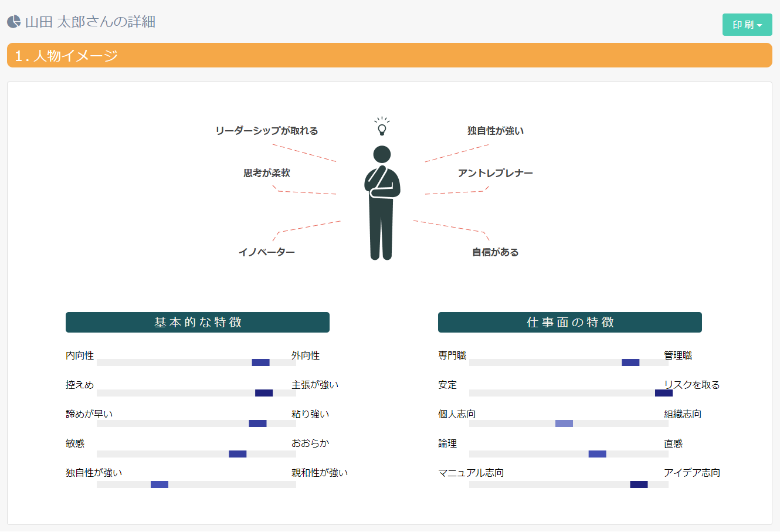
Task: Click the 控えめ label
Action: pos(80,385)
